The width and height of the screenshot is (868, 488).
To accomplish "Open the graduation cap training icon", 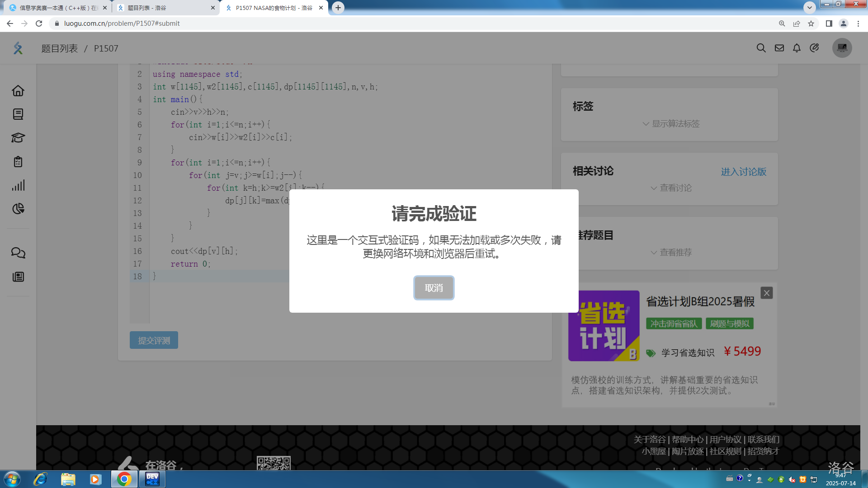I will [18, 138].
